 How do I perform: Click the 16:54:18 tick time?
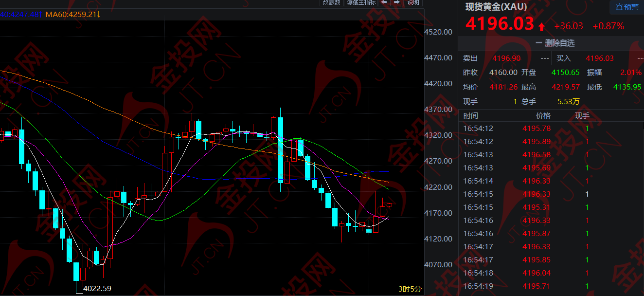click(x=478, y=273)
